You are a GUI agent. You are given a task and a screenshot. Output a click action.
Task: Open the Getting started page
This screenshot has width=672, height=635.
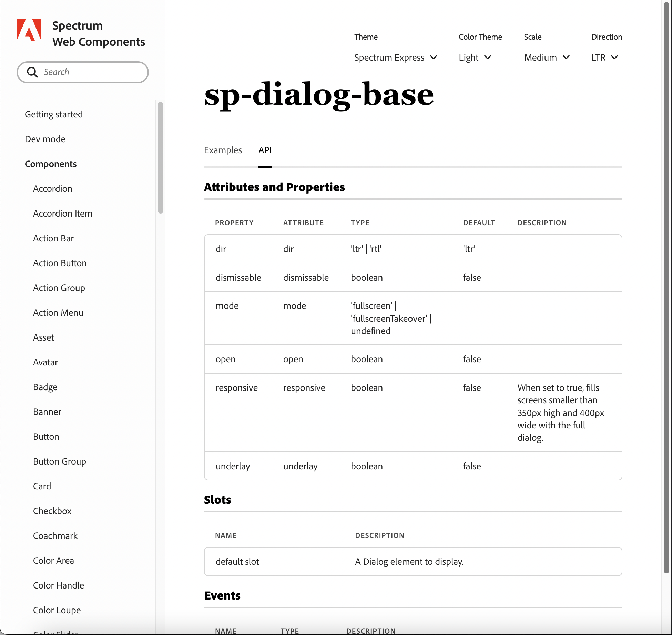pos(54,114)
